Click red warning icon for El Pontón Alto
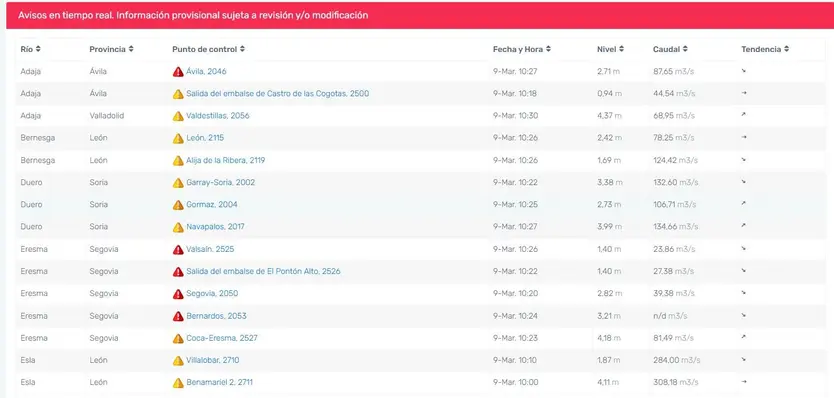 pyautogui.click(x=178, y=271)
